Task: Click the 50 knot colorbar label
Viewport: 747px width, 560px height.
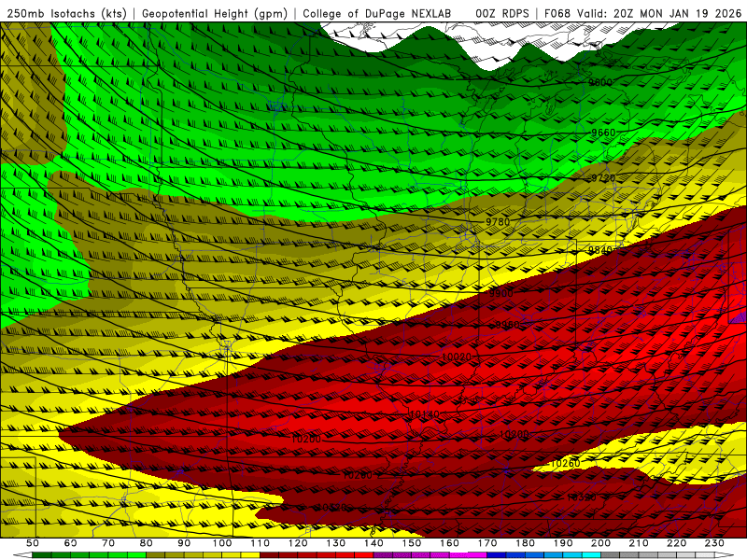Action: point(33,543)
